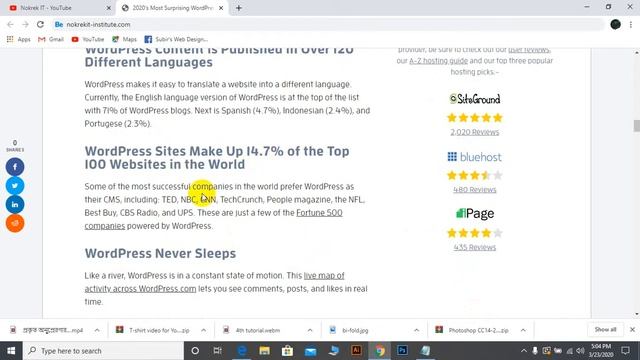This screenshot has height=360, width=640.
Task: Switch to Photoshop on taskbar
Action: (x=402, y=351)
